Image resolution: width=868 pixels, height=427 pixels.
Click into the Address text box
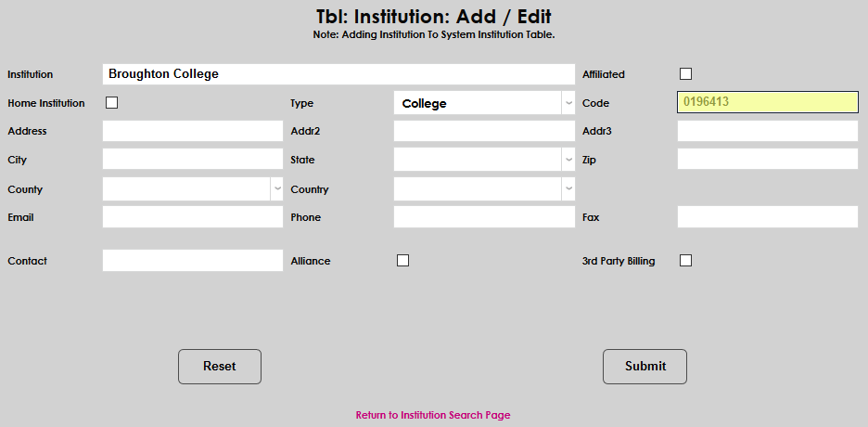click(193, 131)
